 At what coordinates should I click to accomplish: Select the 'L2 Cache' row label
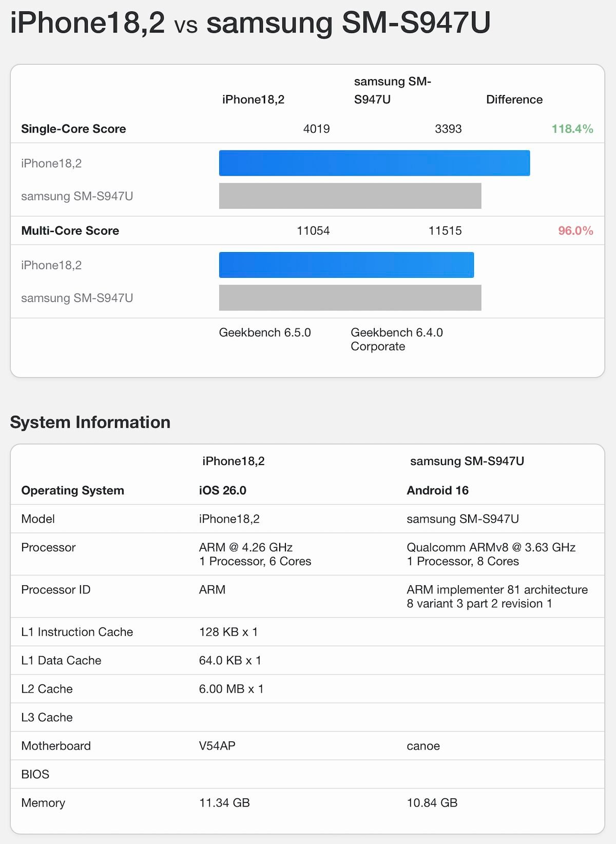tap(47, 689)
